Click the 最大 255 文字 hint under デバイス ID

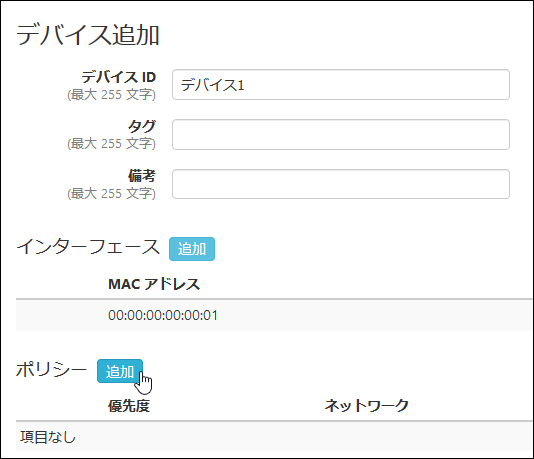(112, 94)
